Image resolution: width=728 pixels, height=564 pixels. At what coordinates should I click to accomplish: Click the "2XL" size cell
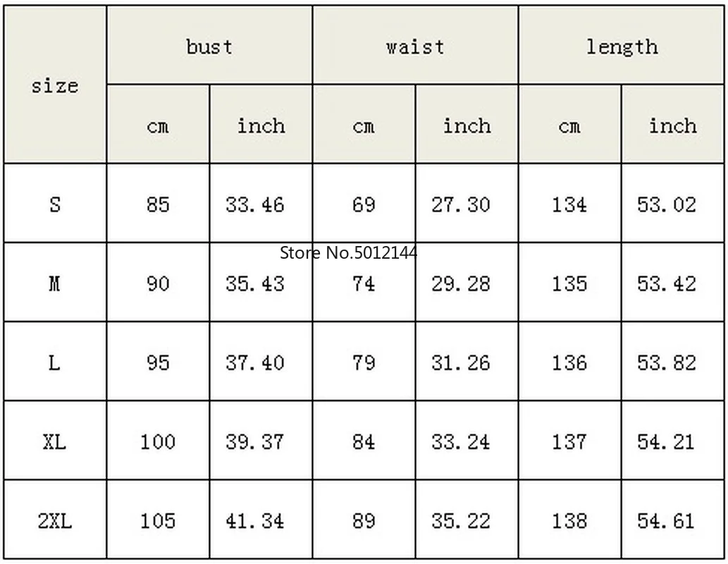pos(54,521)
